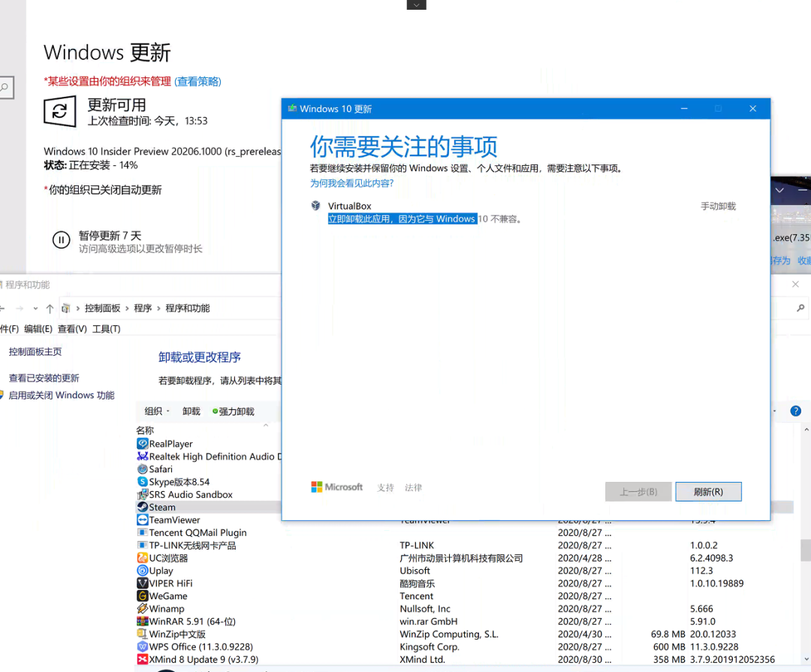Click the WinZip中文版 icon
This screenshot has width=811, height=672.
pos(142,634)
